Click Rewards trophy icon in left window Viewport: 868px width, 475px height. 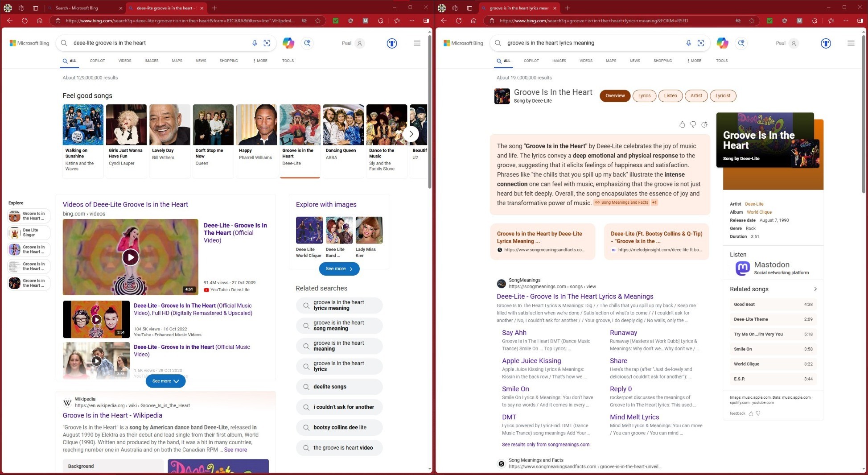click(392, 43)
